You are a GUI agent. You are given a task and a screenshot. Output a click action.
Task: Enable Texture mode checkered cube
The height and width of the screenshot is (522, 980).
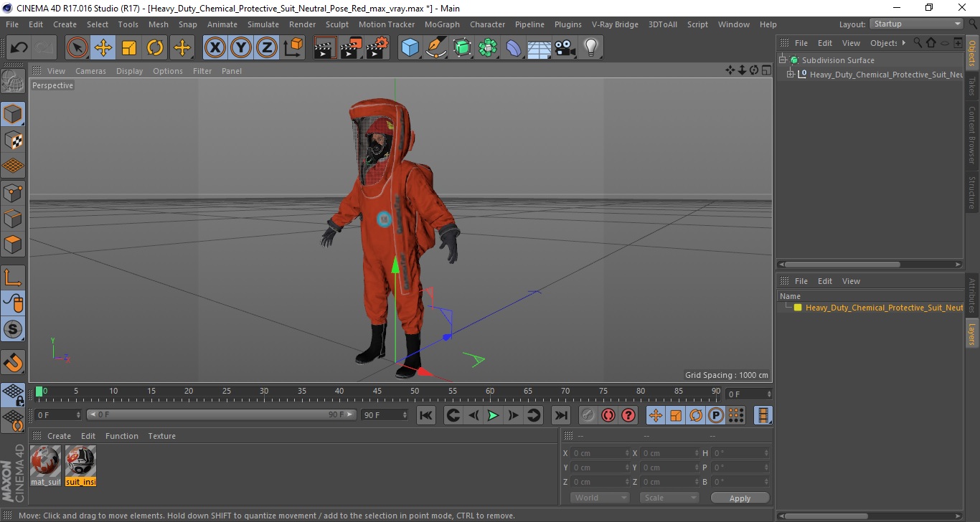click(x=13, y=140)
